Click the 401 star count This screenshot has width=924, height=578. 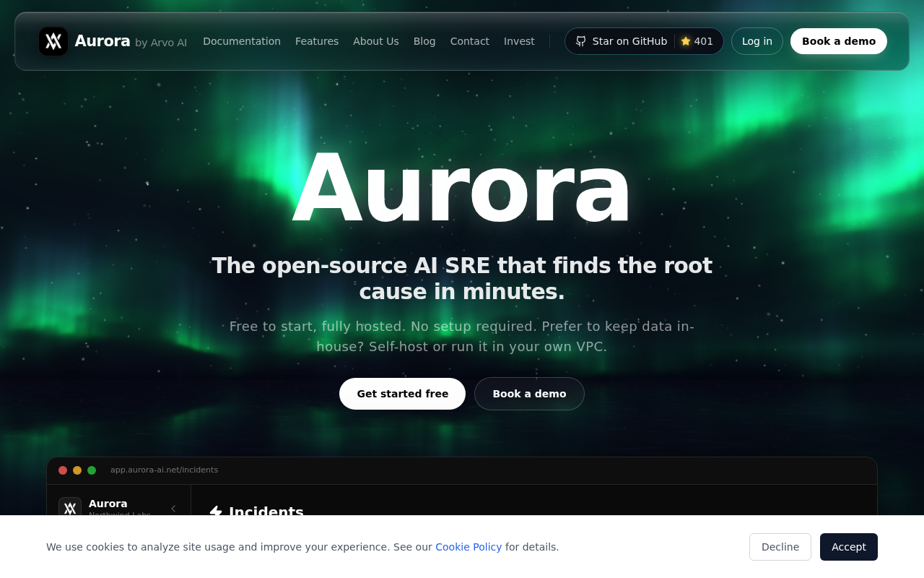coord(703,41)
